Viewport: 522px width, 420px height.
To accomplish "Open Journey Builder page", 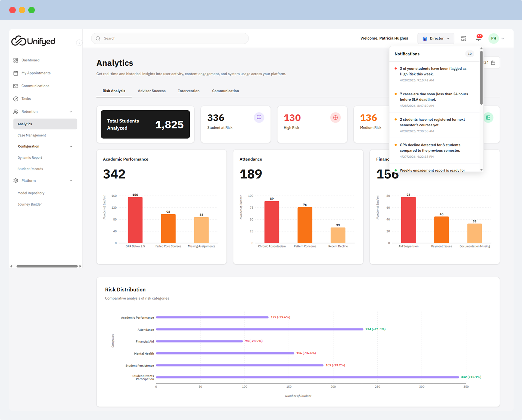I will (x=30, y=204).
